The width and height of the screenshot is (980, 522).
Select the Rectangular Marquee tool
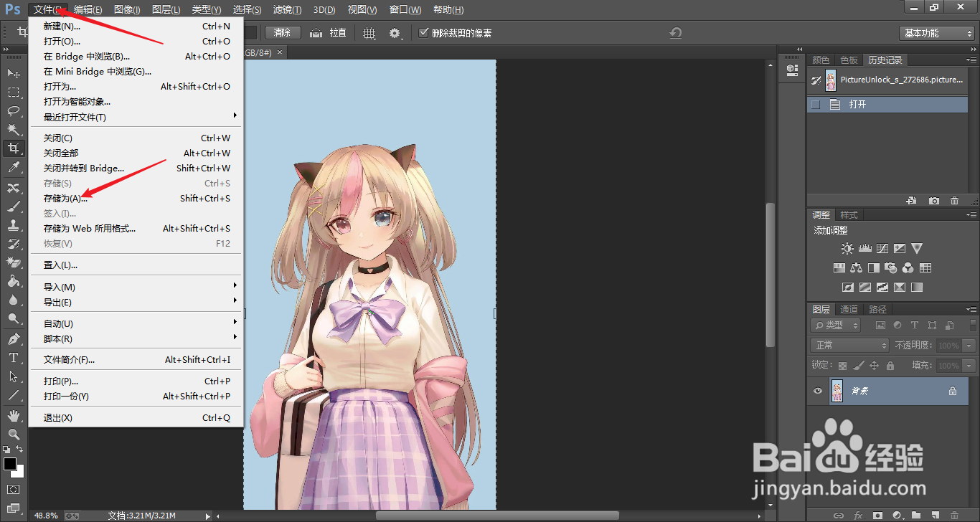[x=13, y=92]
